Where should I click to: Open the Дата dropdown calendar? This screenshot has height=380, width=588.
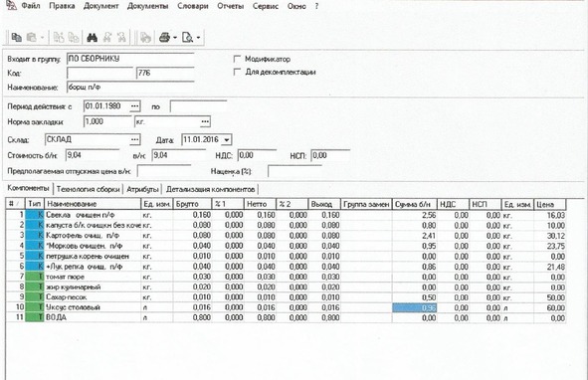coord(227,140)
